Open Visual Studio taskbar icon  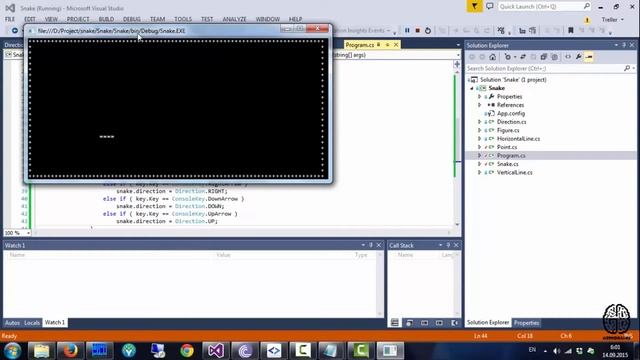pyautogui.click(x=216, y=351)
